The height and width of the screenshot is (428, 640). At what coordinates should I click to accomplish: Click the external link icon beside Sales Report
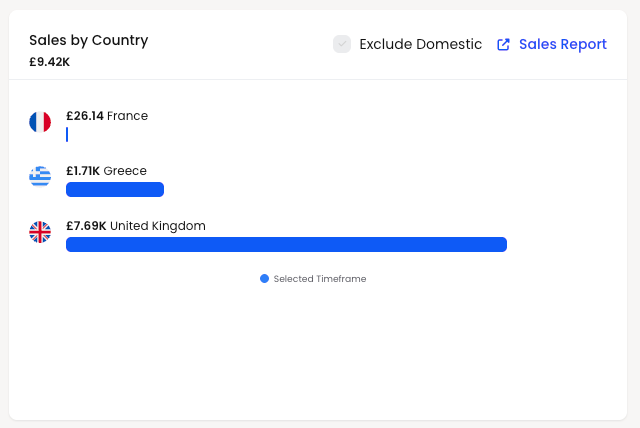[x=503, y=44]
